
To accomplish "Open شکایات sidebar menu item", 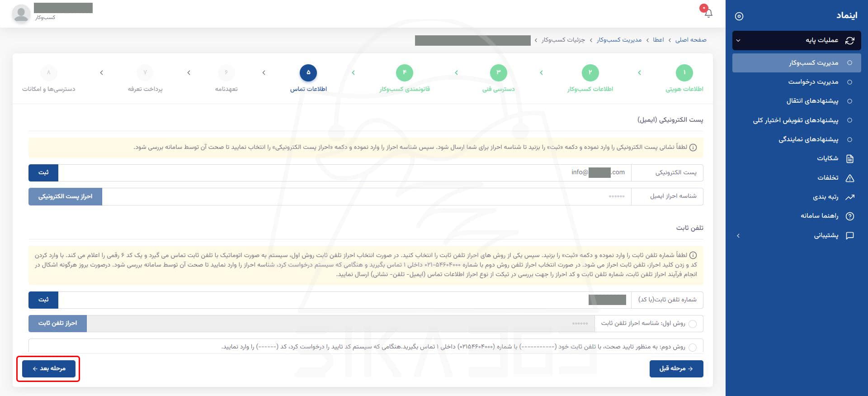I will pyautogui.click(x=797, y=158).
